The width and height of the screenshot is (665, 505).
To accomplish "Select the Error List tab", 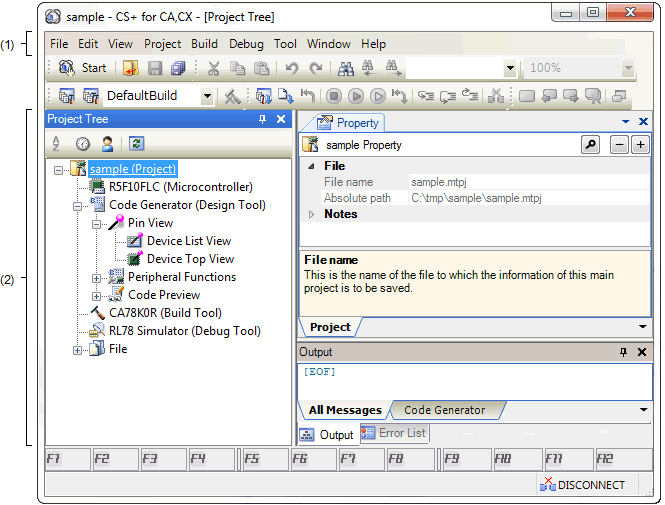I will [x=394, y=434].
